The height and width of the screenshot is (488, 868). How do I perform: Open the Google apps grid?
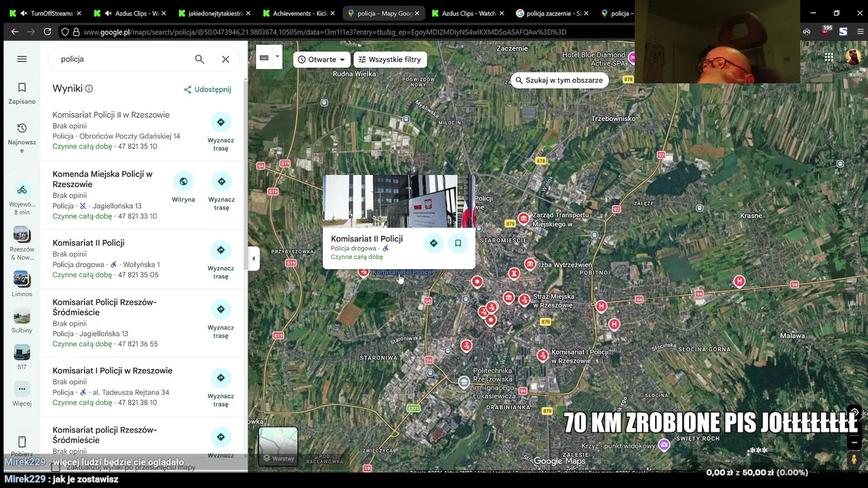829,58
